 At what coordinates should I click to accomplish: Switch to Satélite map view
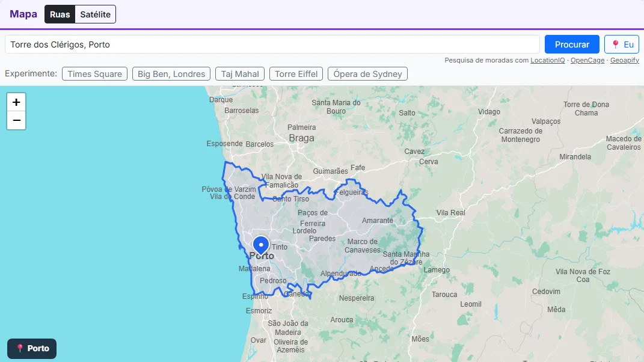95,14
